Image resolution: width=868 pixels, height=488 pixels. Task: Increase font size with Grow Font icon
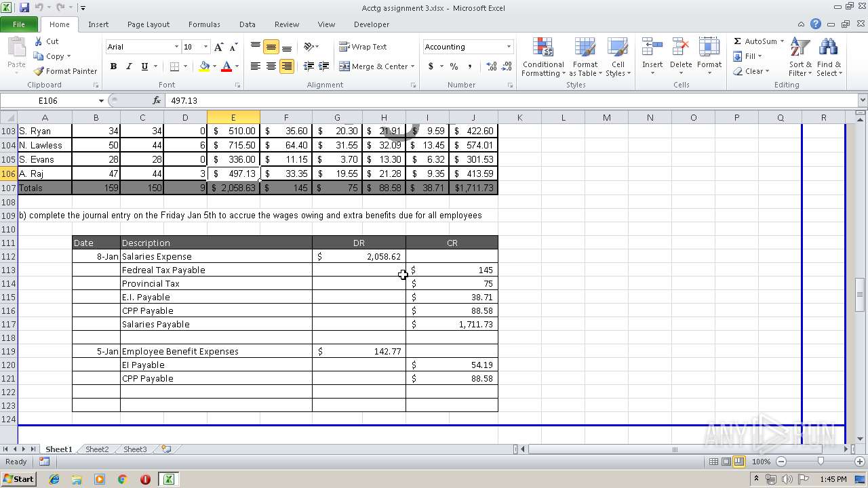click(218, 47)
